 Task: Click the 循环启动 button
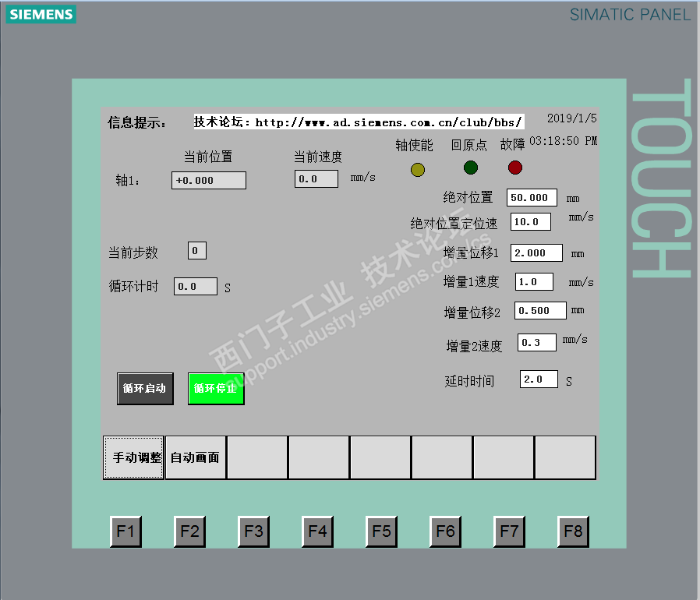pos(145,388)
